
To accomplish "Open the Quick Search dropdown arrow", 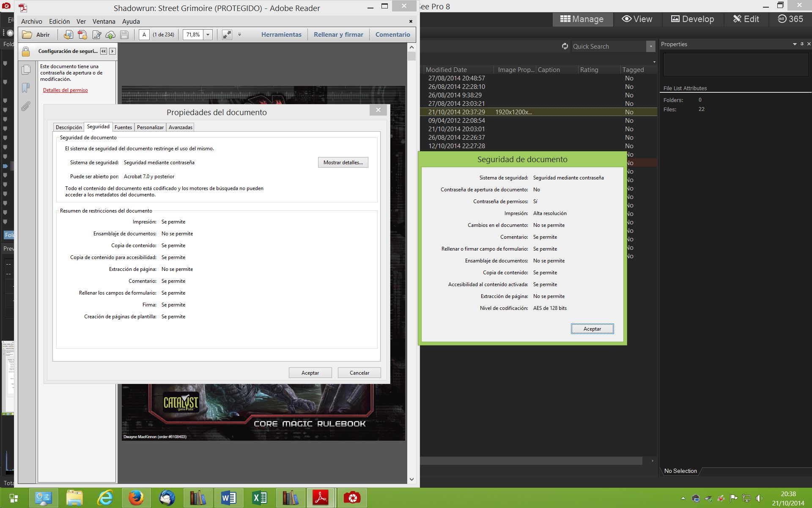I will pos(651,47).
